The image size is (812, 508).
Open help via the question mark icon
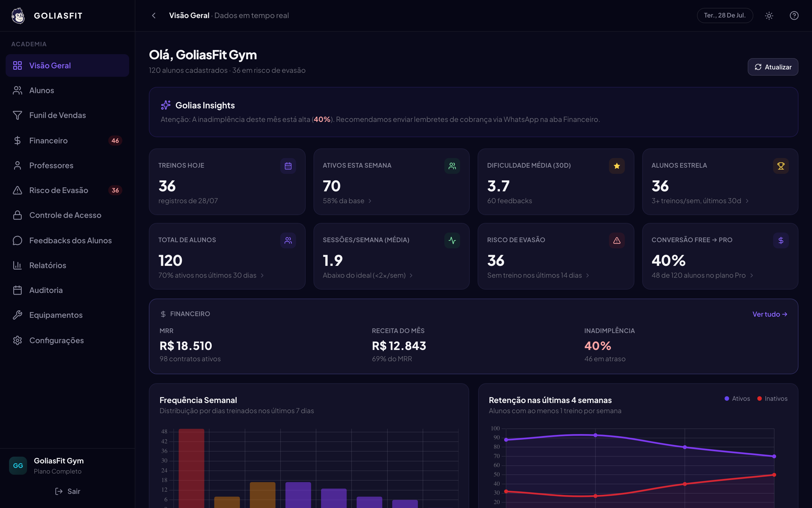[x=794, y=16]
